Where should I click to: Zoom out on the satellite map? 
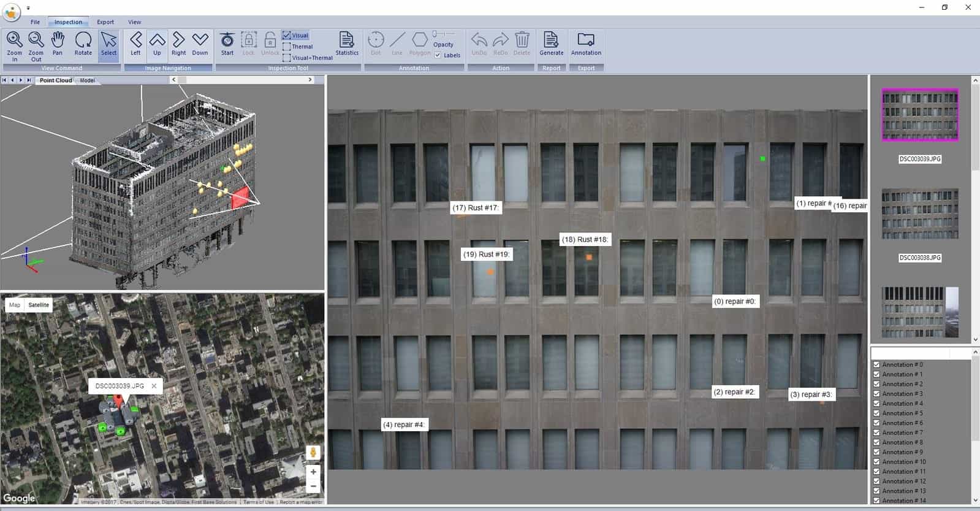tap(313, 486)
